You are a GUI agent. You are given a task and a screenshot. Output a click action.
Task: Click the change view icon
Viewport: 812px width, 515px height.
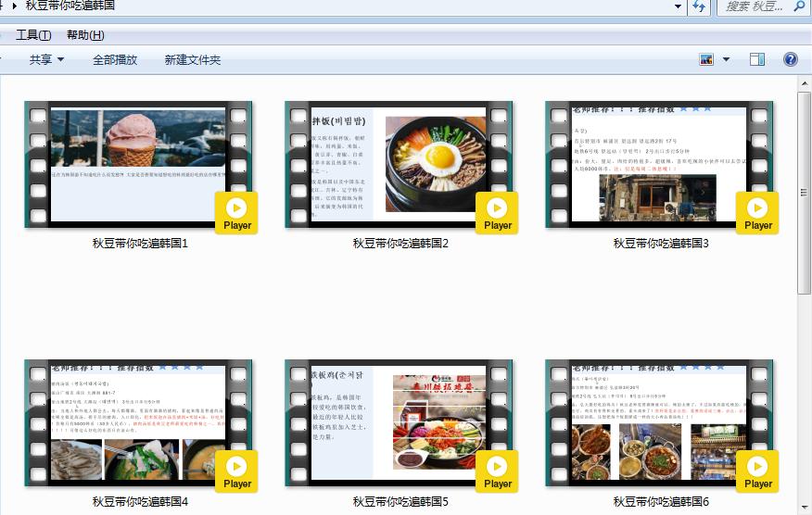pyautogui.click(x=706, y=59)
